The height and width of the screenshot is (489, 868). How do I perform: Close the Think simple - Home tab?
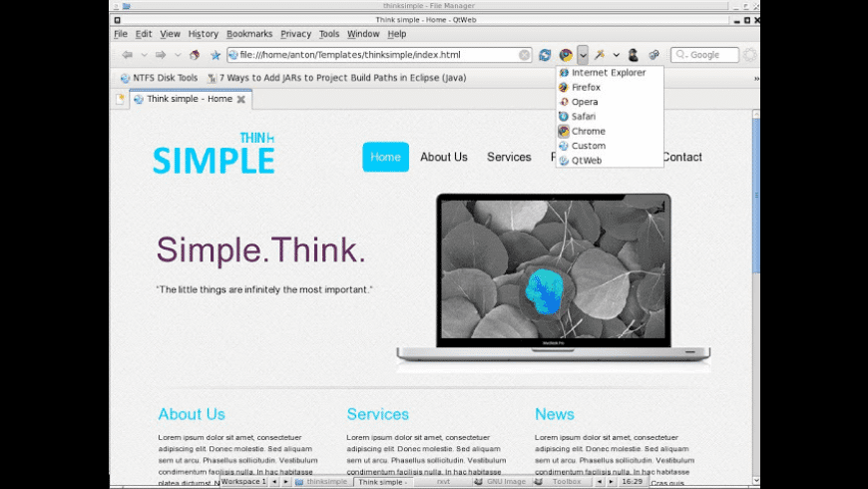240,99
